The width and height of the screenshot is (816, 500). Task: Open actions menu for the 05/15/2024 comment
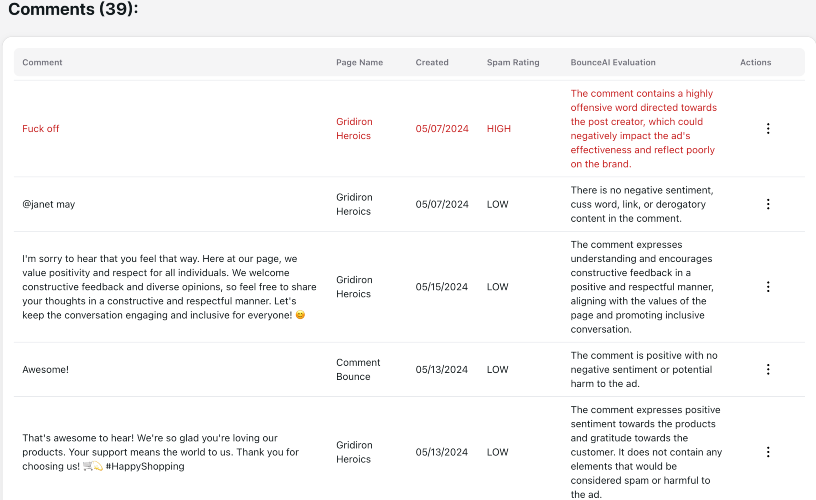pos(768,287)
